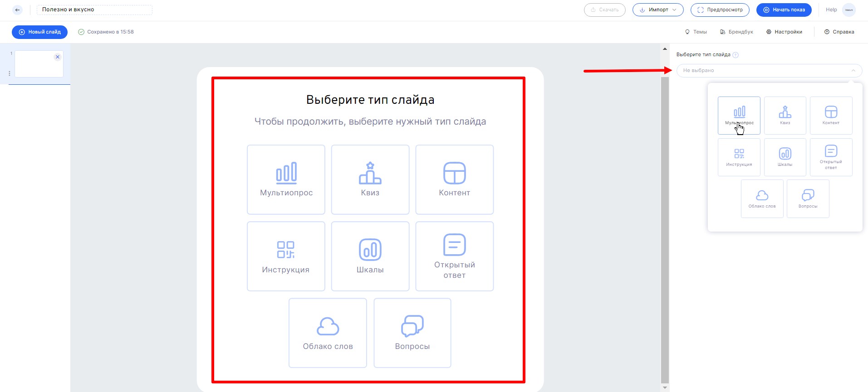
Task: Choose "Квиз" card in the central panel
Action: point(370,179)
